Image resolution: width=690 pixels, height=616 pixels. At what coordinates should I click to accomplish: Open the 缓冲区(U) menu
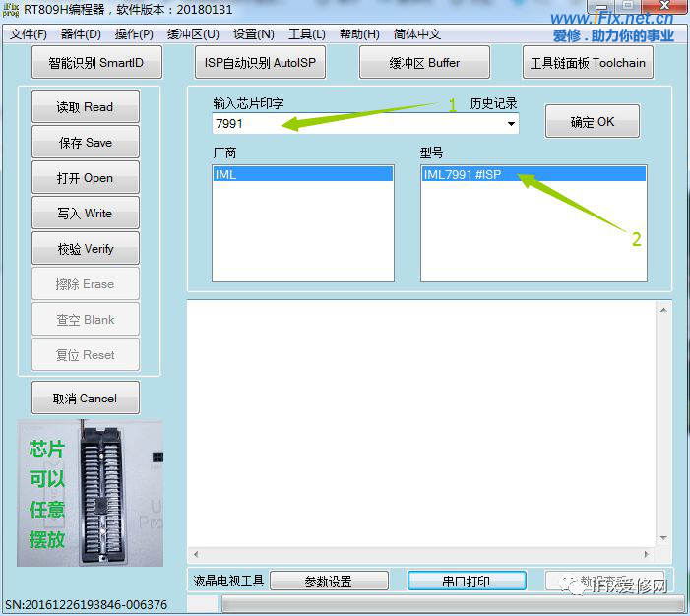(193, 33)
